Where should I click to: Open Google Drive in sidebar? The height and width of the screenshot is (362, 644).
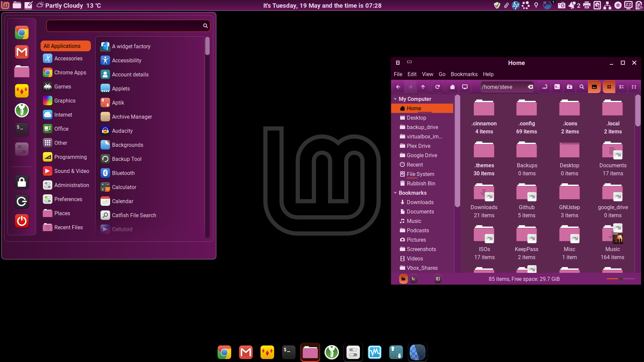[422, 155]
